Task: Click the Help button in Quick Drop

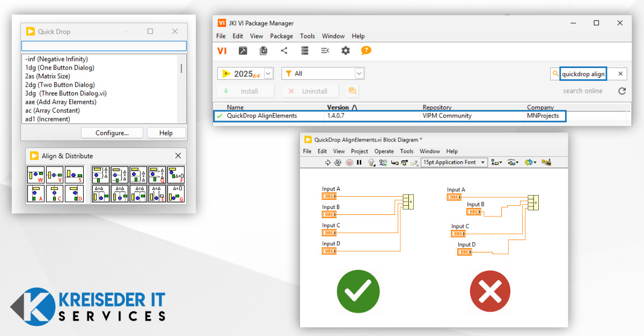Action: pos(166,133)
